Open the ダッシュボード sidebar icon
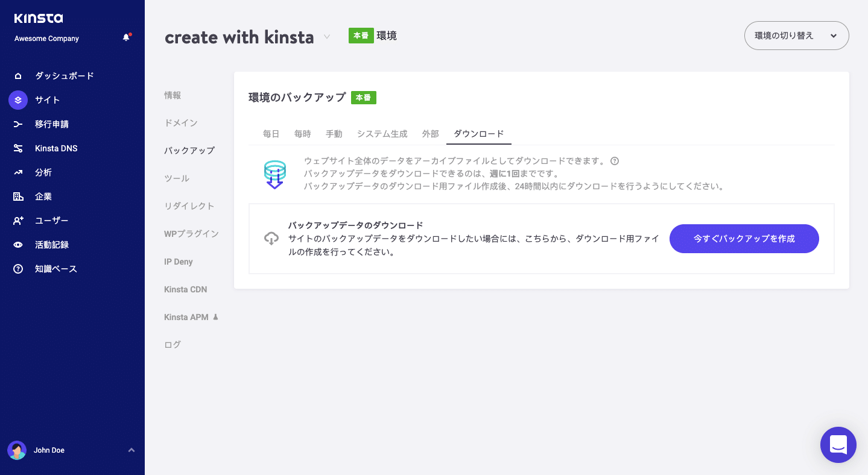Viewport: 868px width, 475px height. click(19, 75)
